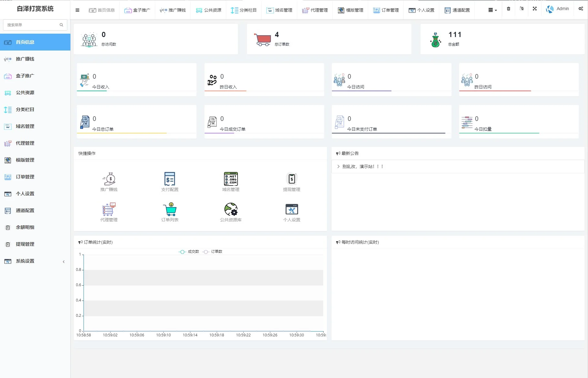Collapse sidebar with hamburger menu button
The width and height of the screenshot is (588, 378).
77,10
